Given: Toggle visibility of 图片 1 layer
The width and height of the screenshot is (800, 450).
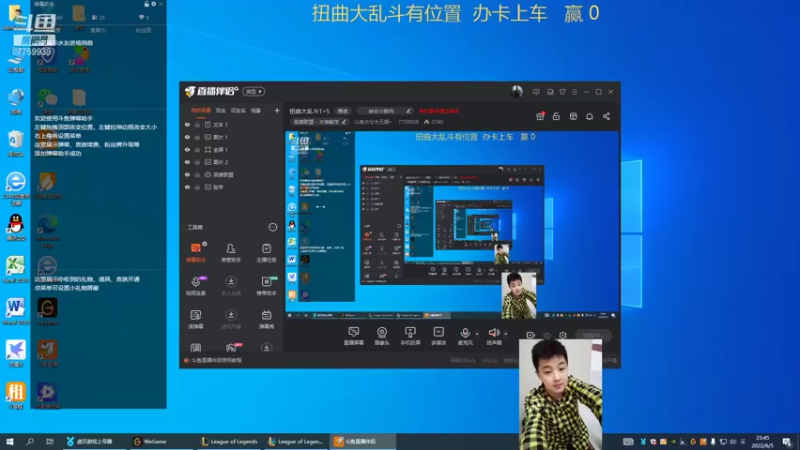Looking at the screenshot, I should [187, 137].
